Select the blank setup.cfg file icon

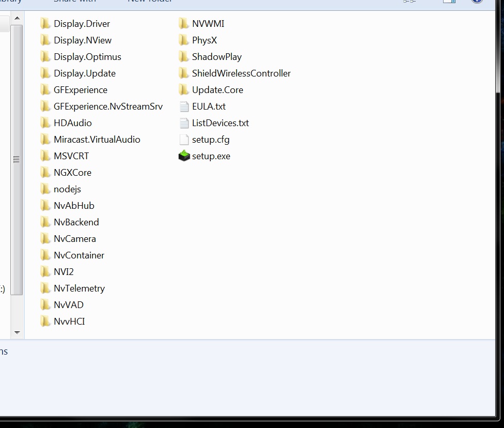coord(184,140)
